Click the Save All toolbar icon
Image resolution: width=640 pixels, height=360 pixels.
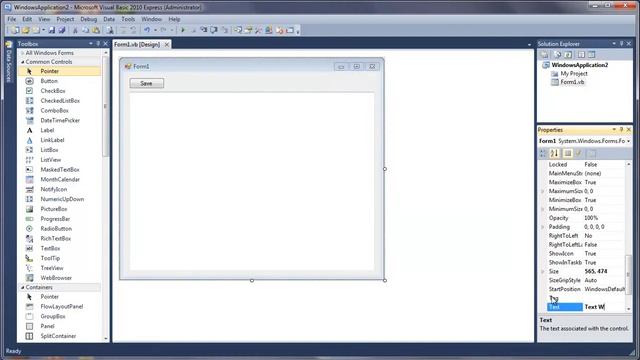[62, 30]
